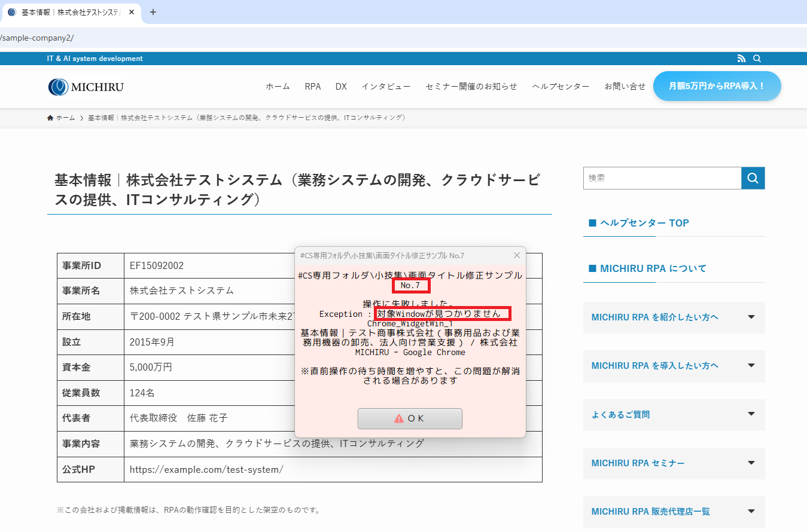The width and height of the screenshot is (807, 532).
Task: Click the https://example.com/test-system/ URL text
Action: pyautogui.click(x=206, y=470)
